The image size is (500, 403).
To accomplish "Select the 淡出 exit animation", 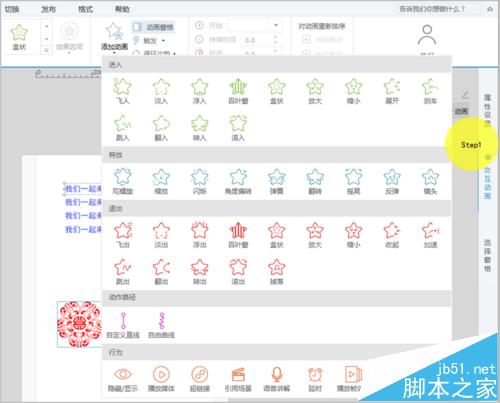I will pyautogui.click(x=161, y=235).
